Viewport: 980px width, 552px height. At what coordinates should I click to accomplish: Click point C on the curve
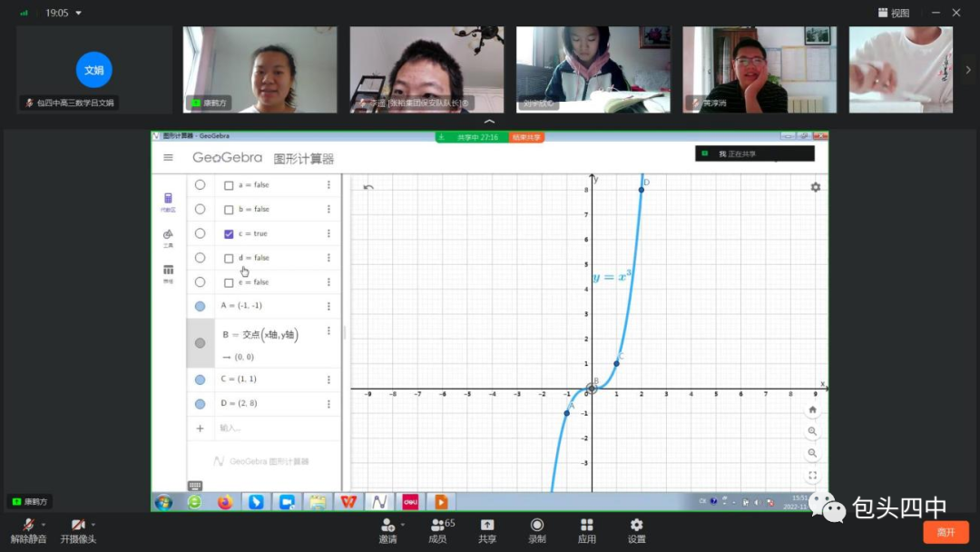coord(616,363)
